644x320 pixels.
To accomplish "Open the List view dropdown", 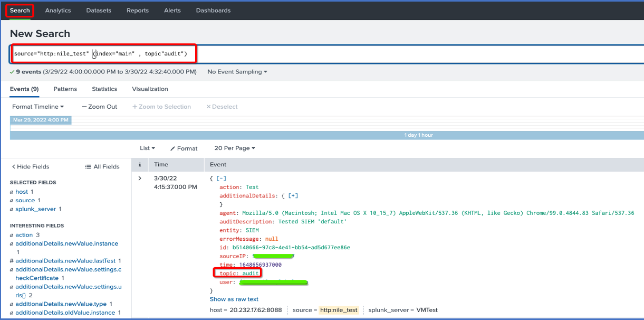I will [x=147, y=148].
